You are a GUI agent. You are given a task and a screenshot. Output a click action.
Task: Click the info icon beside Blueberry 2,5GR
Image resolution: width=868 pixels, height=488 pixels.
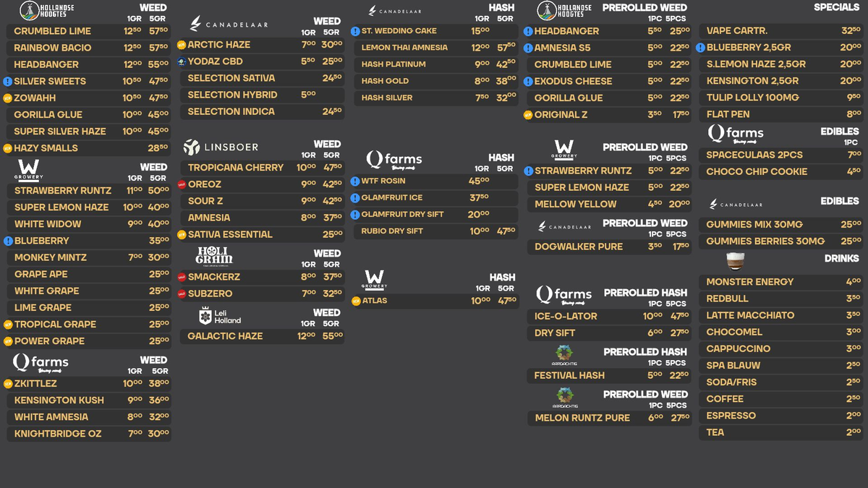point(700,48)
